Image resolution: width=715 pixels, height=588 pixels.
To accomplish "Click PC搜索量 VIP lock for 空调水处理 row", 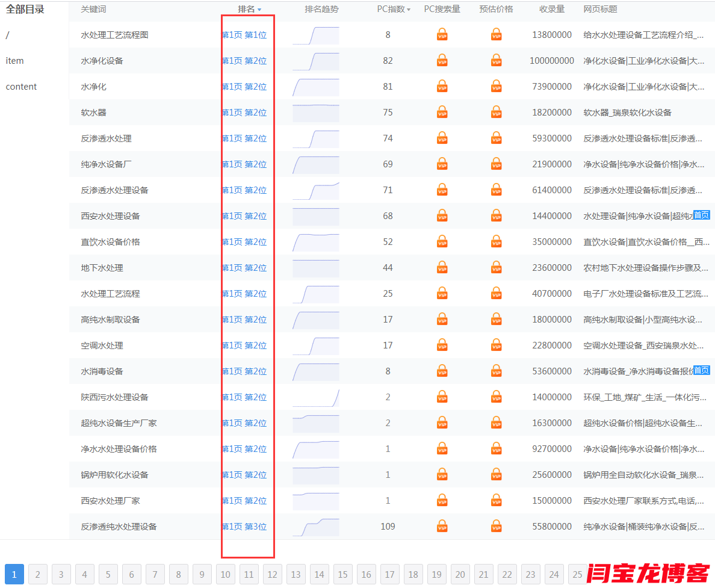I will point(442,345).
